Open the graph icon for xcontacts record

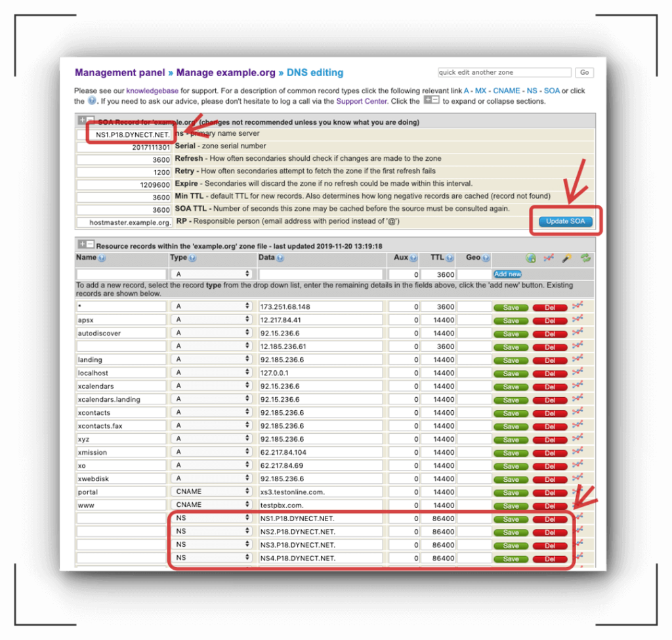pyautogui.click(x=577, y=412)
